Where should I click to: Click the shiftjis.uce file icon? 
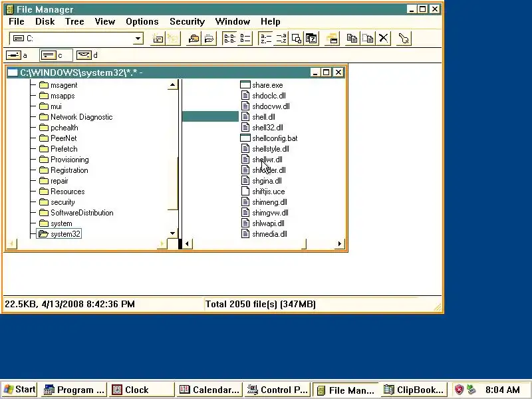(x=245, y=192)
